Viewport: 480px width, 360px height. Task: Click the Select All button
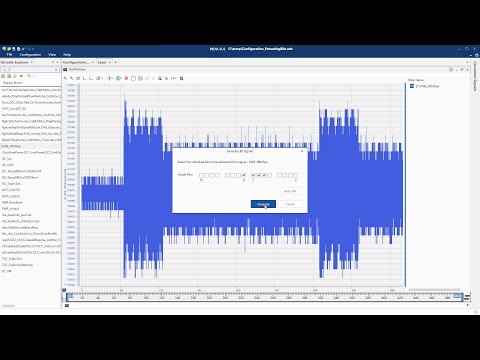(290, 191)
